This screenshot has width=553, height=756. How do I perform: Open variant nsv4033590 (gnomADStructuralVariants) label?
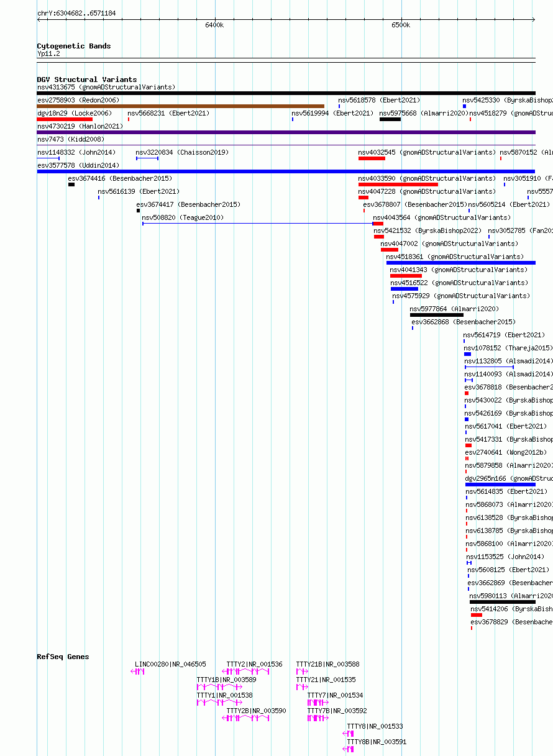tap(427, 178)
